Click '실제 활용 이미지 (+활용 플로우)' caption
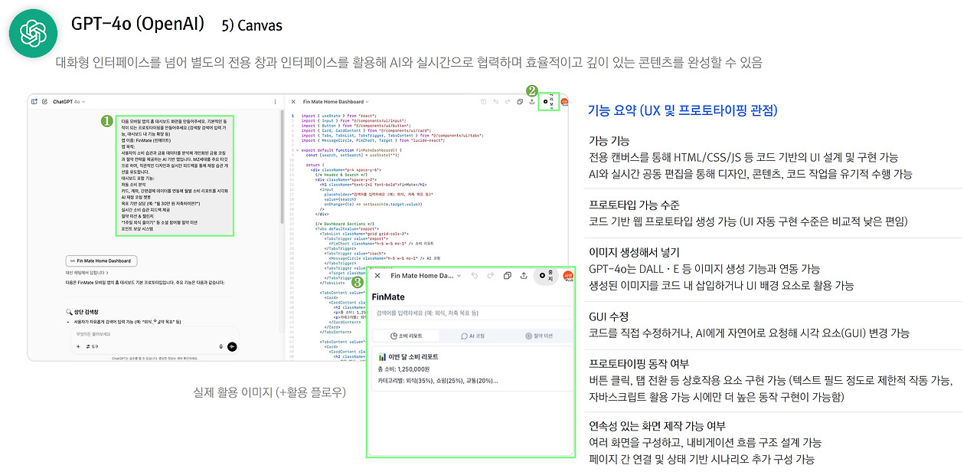Screen dimensions: 980x472 269,392
